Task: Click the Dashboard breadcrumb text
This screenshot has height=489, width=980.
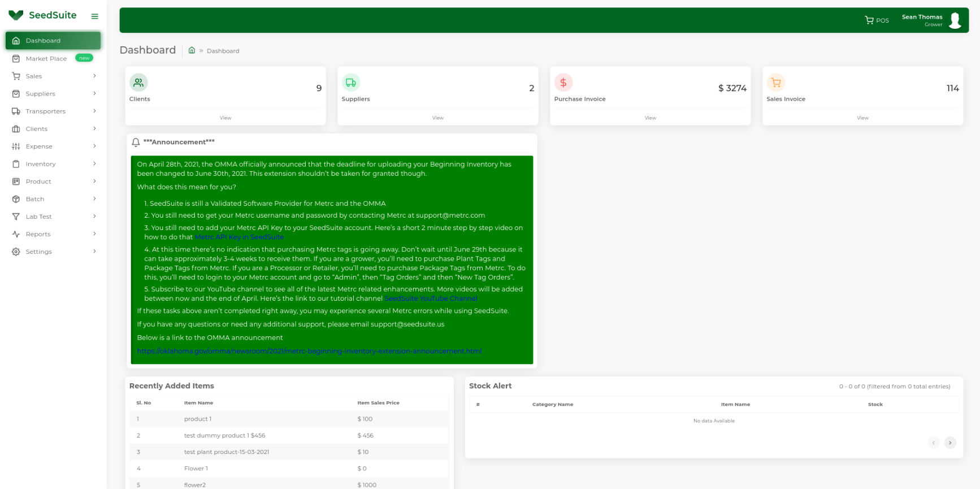Action: pyautogui.click(x=223, y=51)
